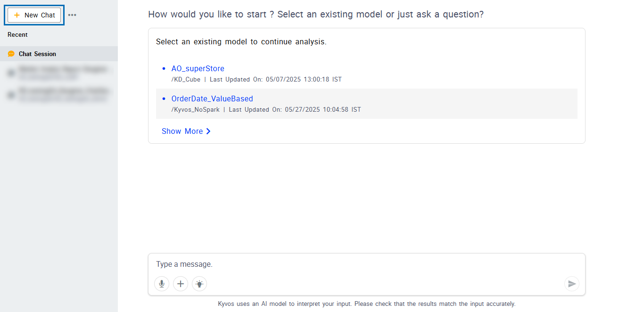The height and width of the screenshot is (312, 644).
Task: Click the orange plus icon in New Chat
Action: (x=17, y=15)
